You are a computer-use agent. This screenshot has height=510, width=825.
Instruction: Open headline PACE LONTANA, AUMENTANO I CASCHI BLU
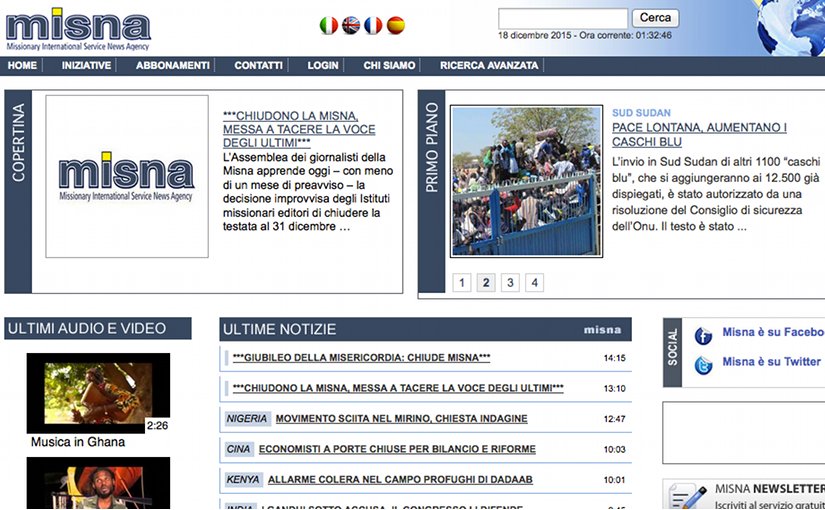tap(699, 135)
